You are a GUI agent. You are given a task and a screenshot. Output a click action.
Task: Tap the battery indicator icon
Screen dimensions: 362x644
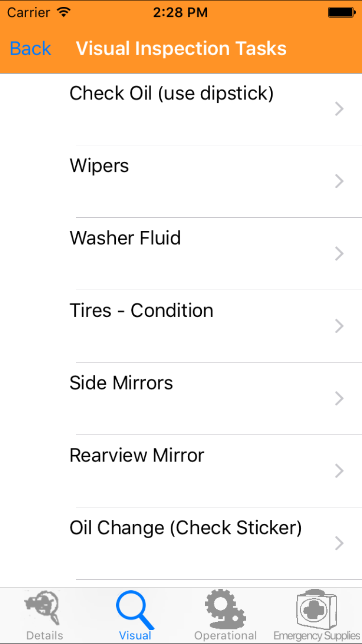(x=341, y=13)
